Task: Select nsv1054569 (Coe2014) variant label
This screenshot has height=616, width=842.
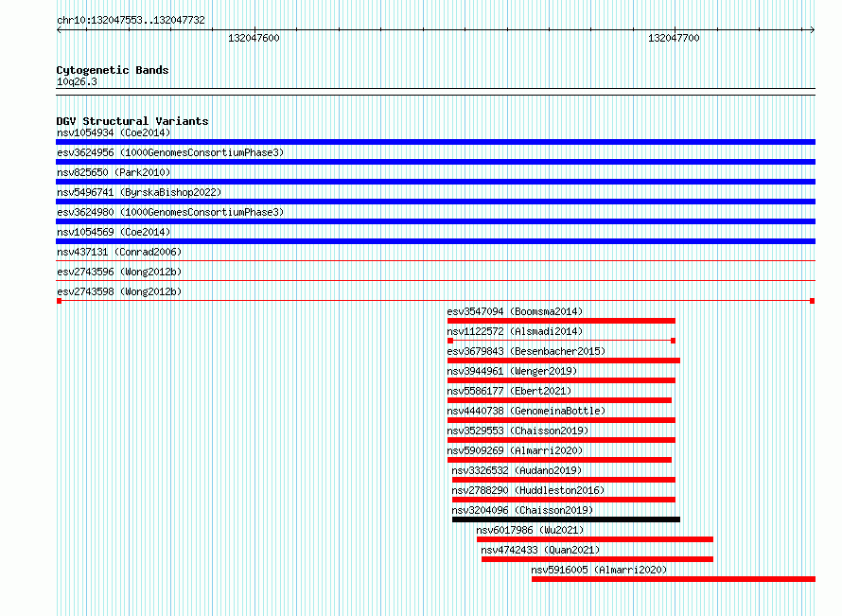Action: 114,232
